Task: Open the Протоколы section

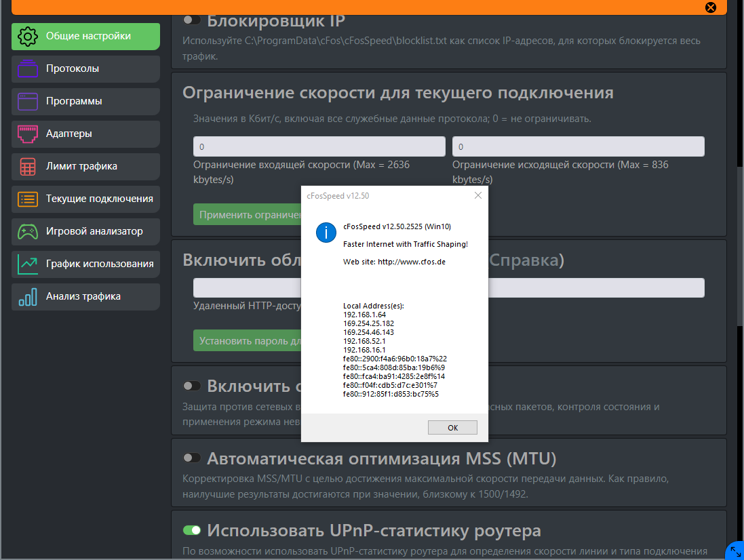Action: click(x=85, y=68)
